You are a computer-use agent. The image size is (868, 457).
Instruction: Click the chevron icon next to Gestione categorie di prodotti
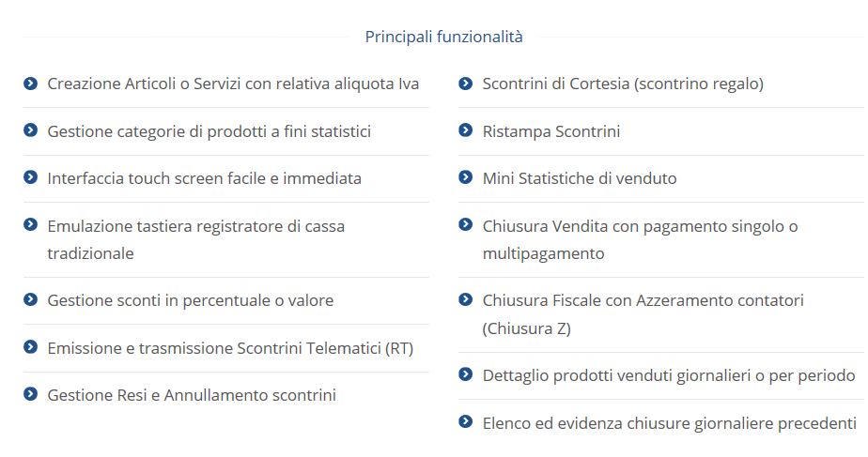(30, 130)
